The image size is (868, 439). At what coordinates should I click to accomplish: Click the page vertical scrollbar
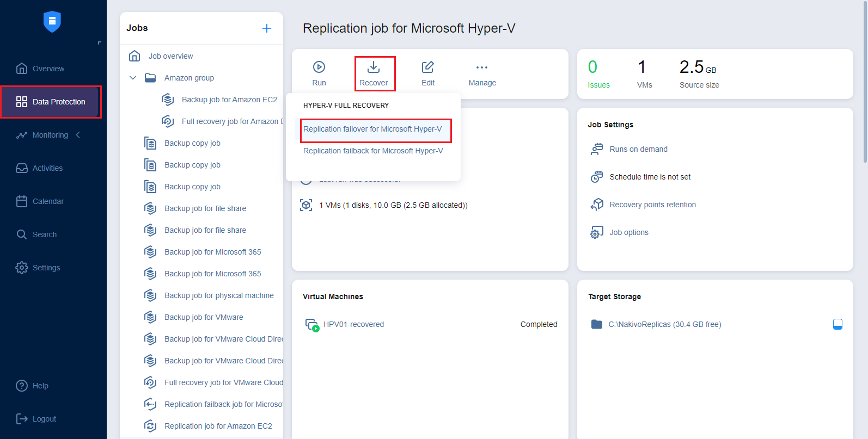(x=865, y=82)
